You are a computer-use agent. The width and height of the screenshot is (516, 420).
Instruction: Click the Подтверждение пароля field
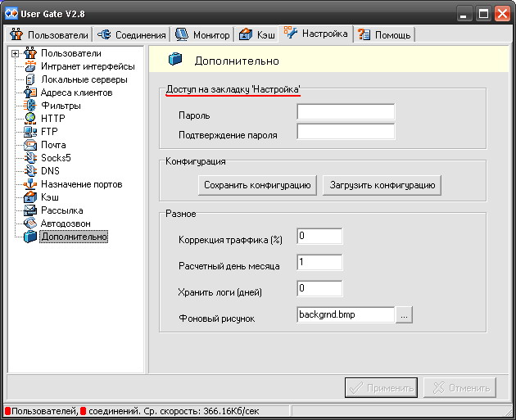[346, 132]
